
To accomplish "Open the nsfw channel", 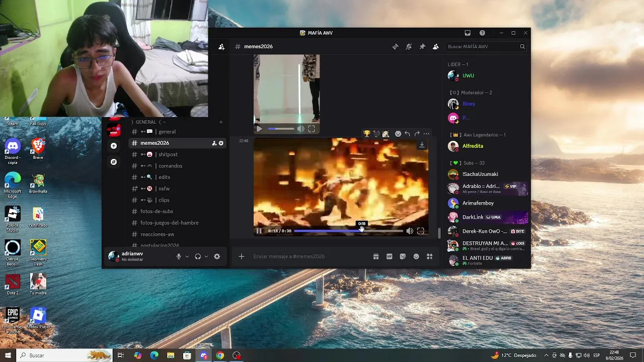I will point(177,189).
